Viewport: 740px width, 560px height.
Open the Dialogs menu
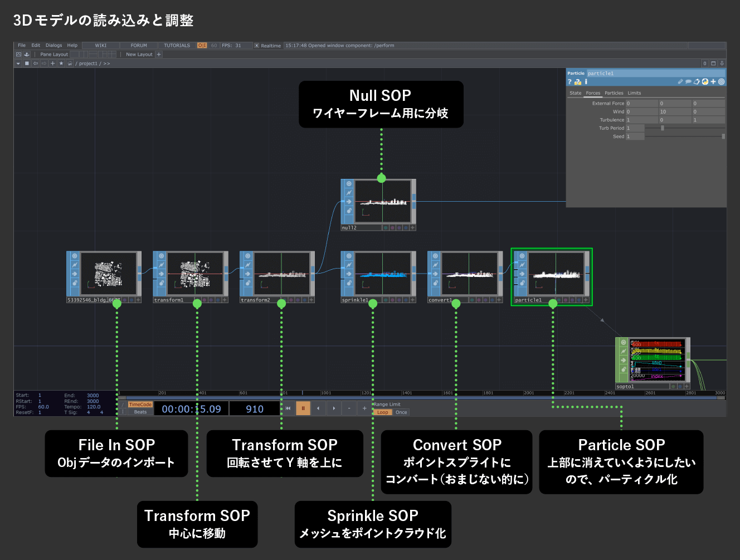(x=54, y=46)
